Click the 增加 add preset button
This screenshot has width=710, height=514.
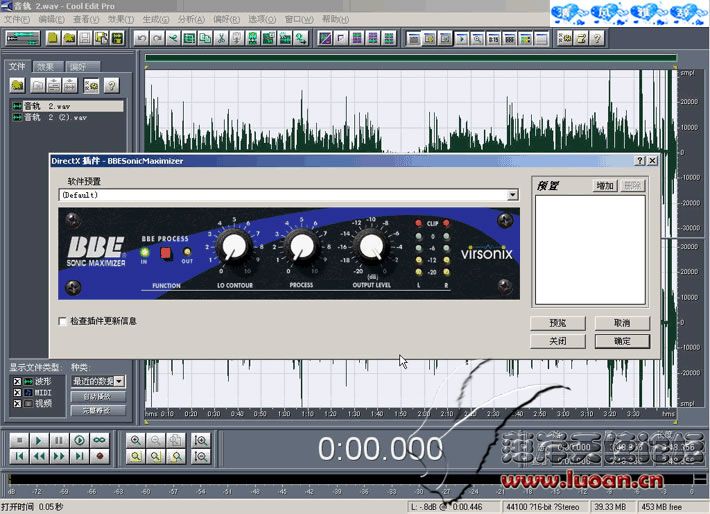[605, 185]
